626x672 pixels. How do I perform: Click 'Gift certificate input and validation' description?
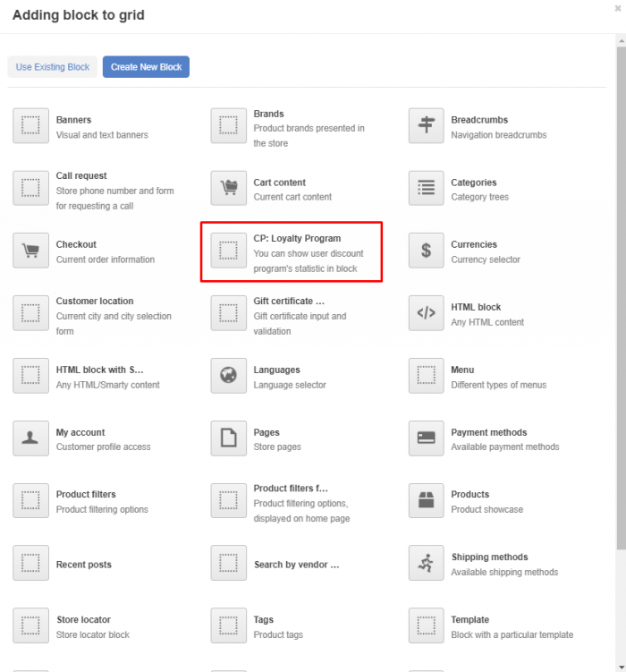tap(300, 324)
